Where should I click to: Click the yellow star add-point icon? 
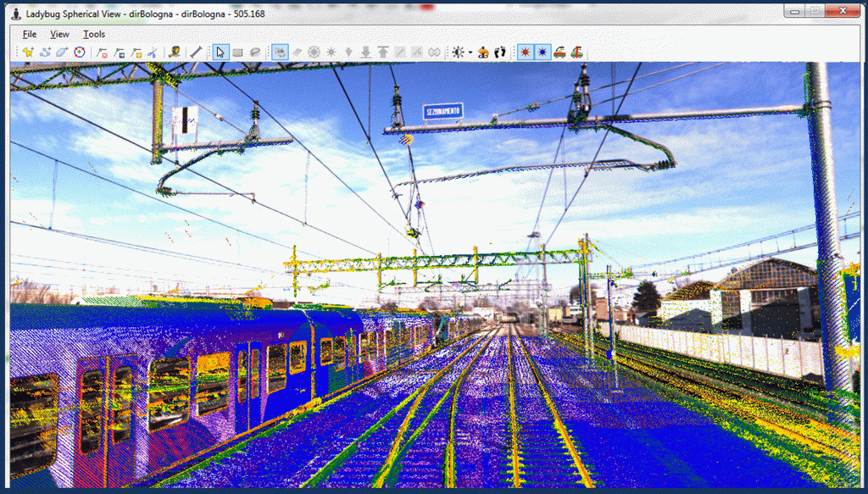28,53
